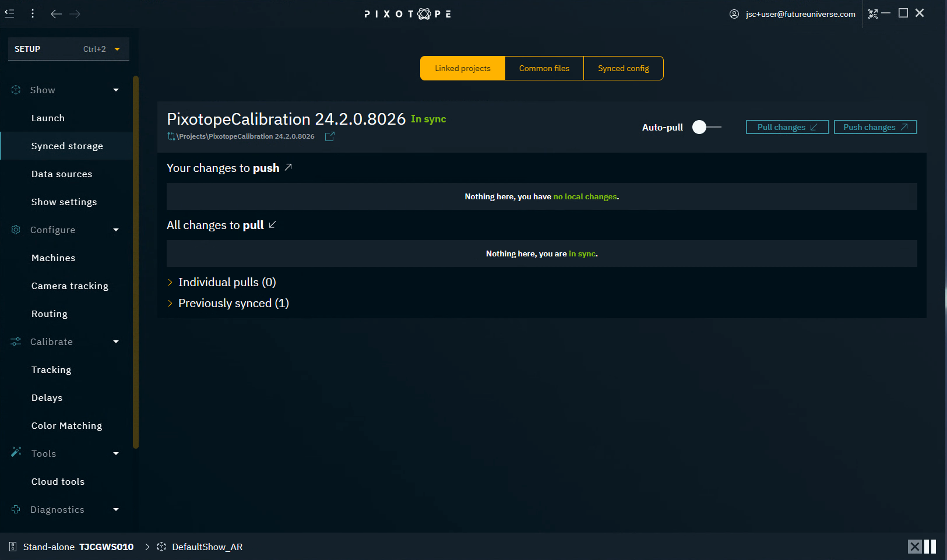Click the Pixotope logo

(408, 14)
